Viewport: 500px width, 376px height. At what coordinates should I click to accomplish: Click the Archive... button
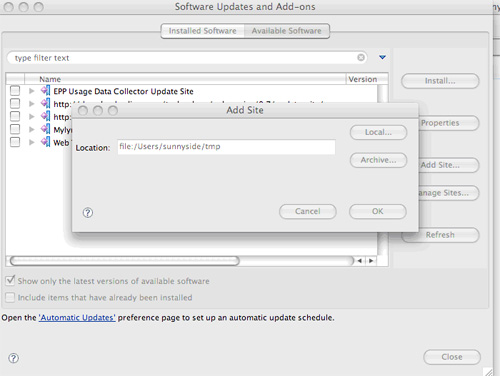click(x=378, y=160)
